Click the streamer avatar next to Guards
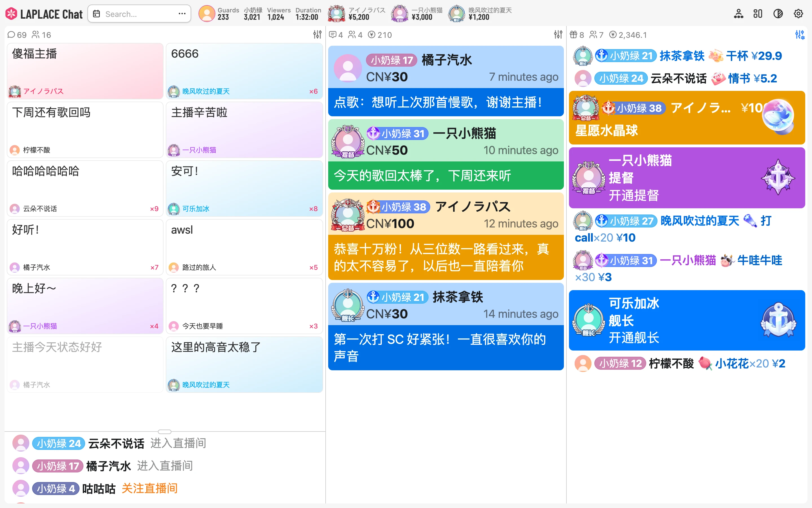 207,14
